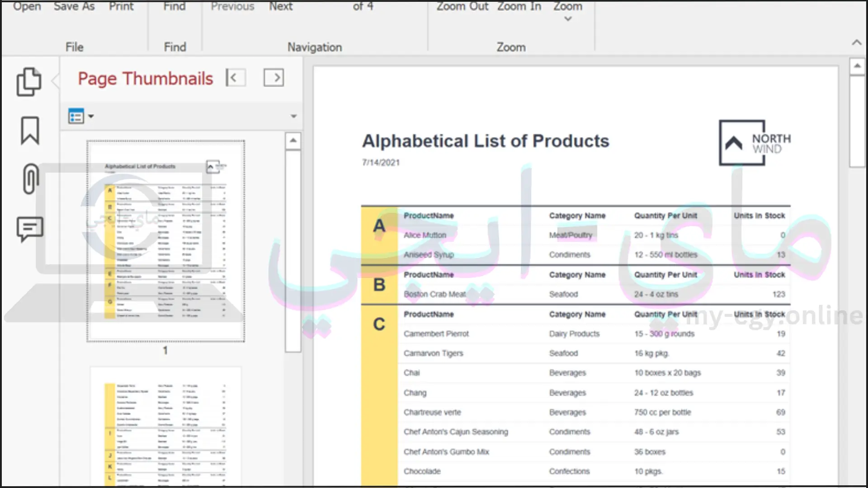The height and width of the screenshot is (488, 868).
Task: Go to Next page
Action: pyautogui.click(x=281, y=6)
